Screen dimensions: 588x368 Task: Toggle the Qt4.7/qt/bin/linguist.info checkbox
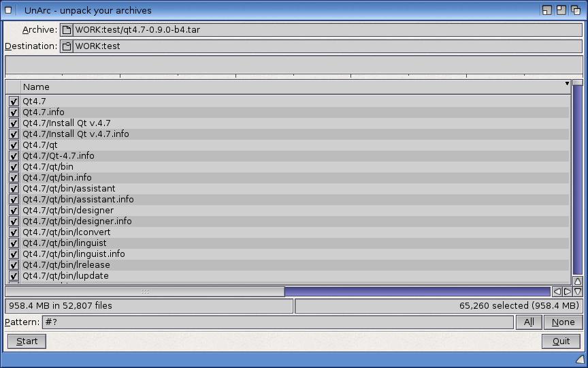(14, 254)
